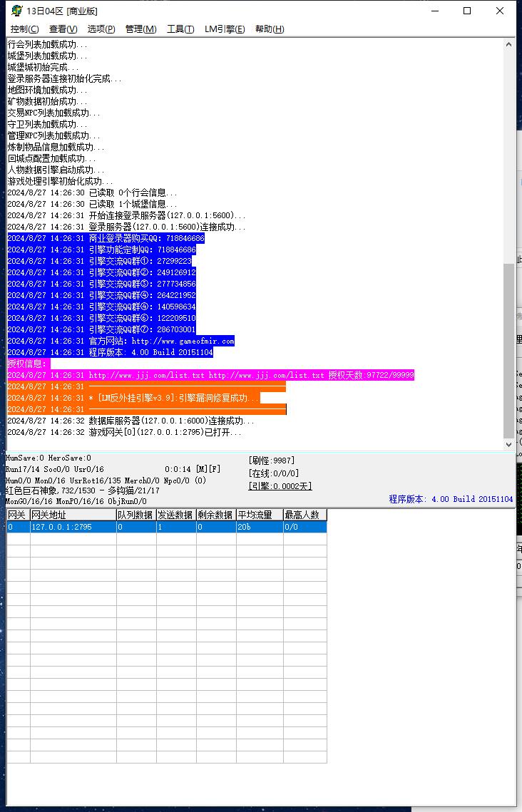Open the 查看(V) menu

tap(63, 29)
